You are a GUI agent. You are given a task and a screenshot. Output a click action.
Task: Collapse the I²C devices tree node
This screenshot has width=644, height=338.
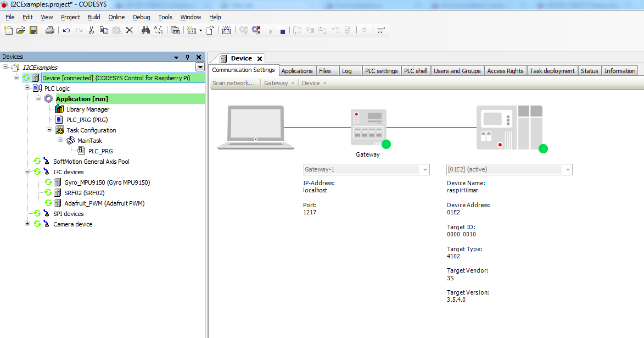[x=27, y=171]
